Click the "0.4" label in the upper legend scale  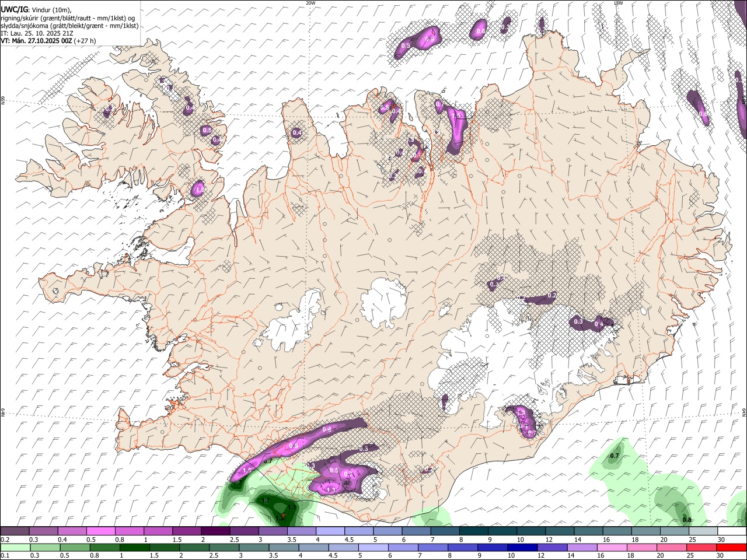click(x=62, y=540)
